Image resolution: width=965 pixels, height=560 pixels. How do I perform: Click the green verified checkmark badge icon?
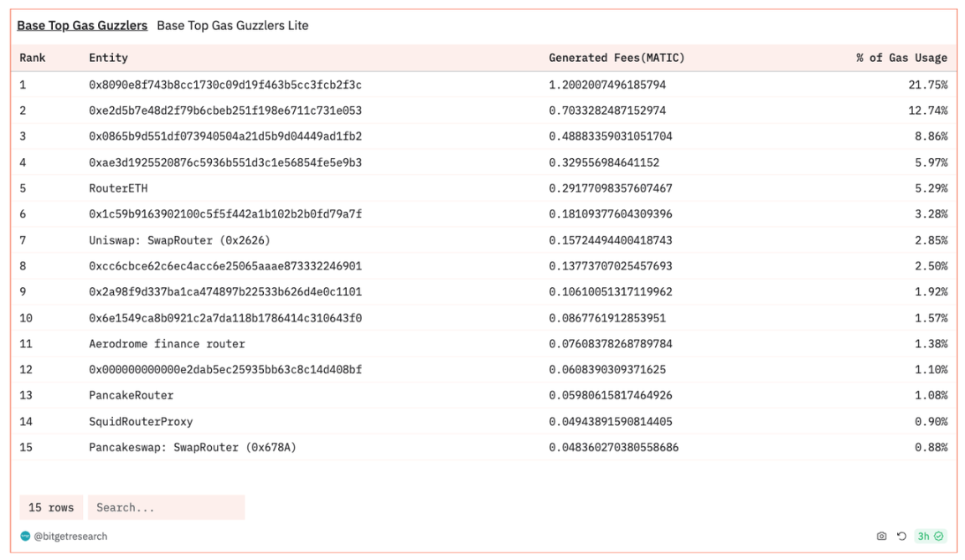[x=939, y=537]
